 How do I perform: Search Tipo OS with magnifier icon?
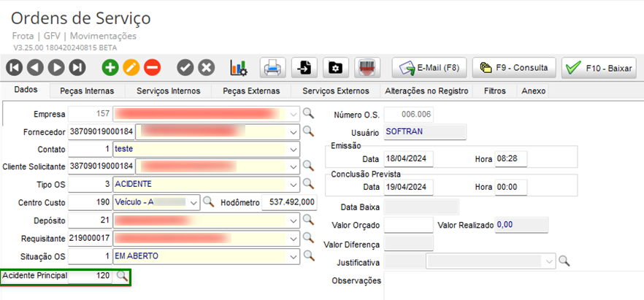308,183
